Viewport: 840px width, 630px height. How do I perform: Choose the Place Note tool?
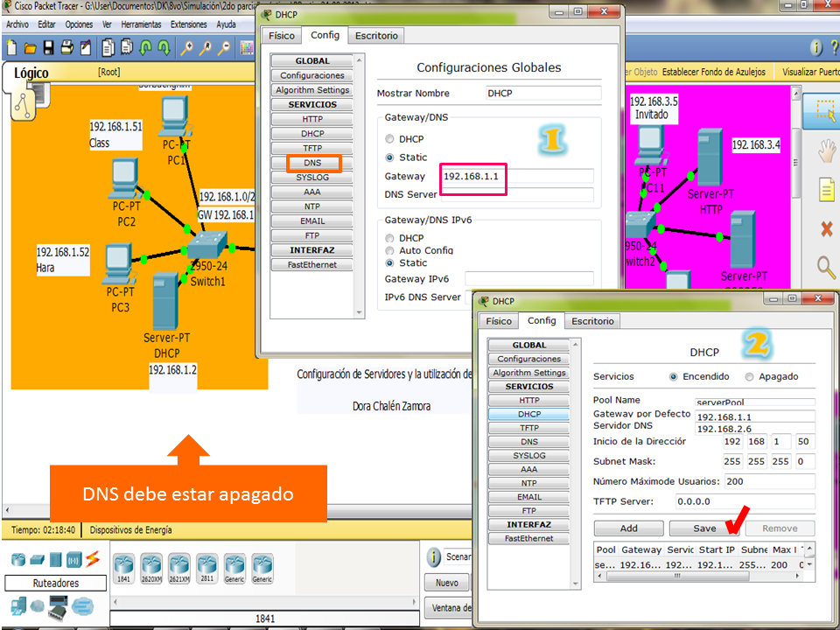[827, 190]
